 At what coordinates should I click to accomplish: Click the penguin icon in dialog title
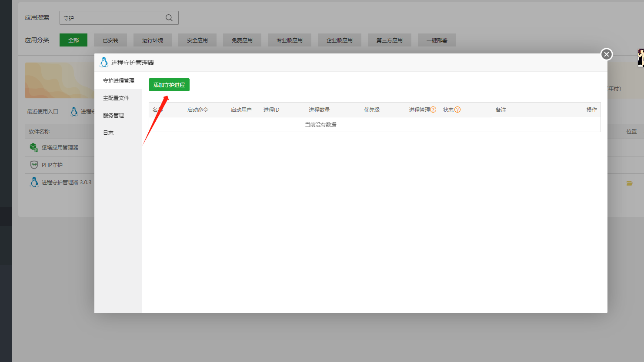(104, 62)
